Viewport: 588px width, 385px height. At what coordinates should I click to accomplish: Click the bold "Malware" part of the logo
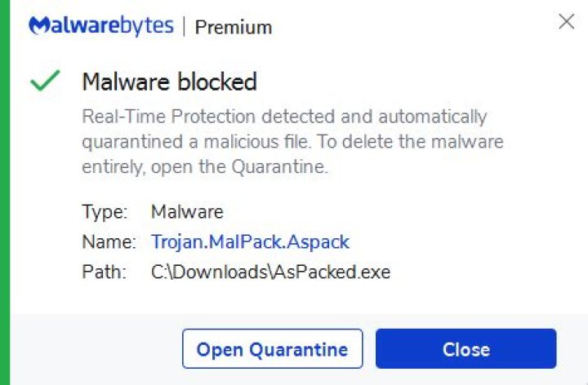pyautogui.click(x=78, y=25)
